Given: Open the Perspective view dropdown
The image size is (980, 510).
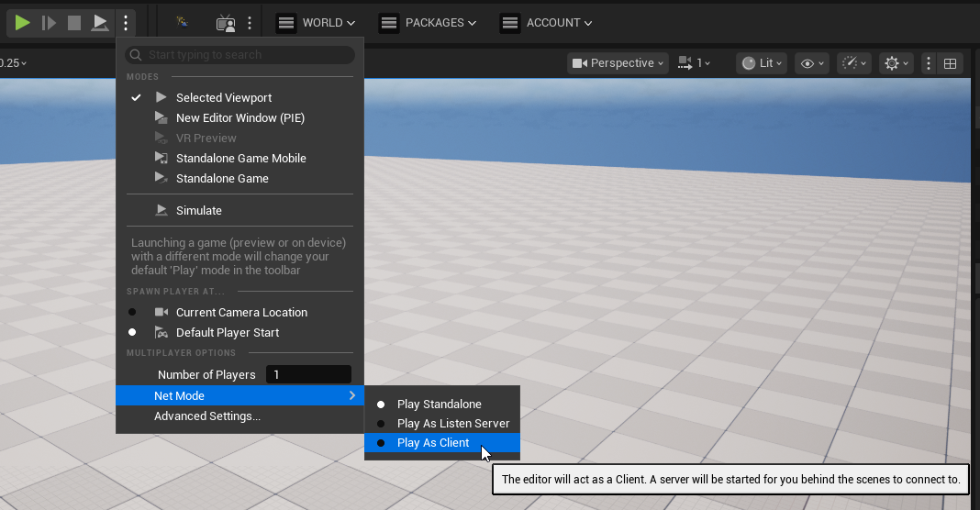Looking at the screenshot, I should [618, 63].
